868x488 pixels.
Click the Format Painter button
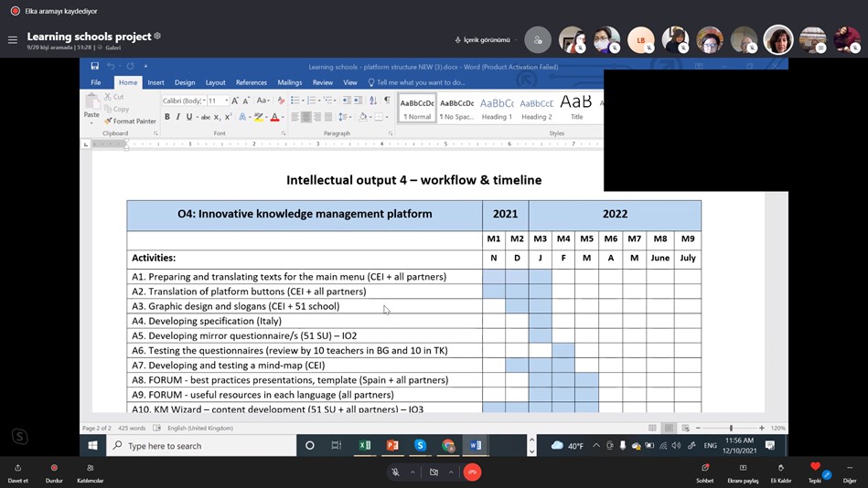(130, 121)
